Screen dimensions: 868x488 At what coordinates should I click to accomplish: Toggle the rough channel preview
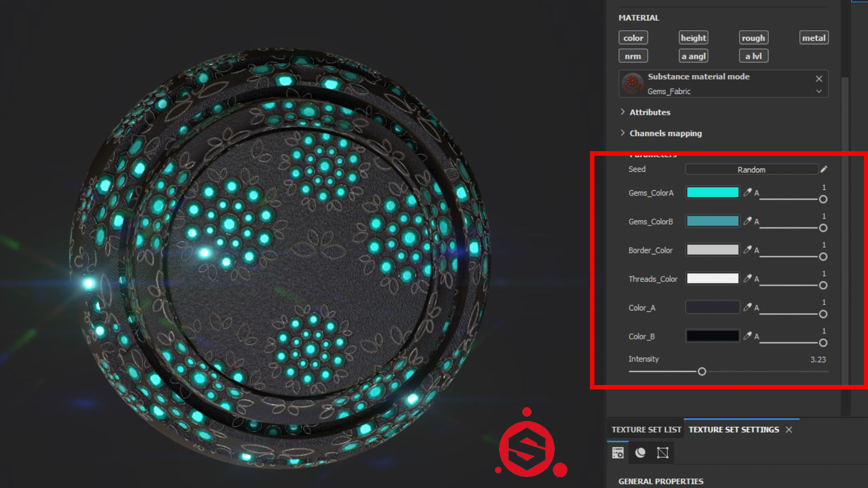[x=753, y=38]
